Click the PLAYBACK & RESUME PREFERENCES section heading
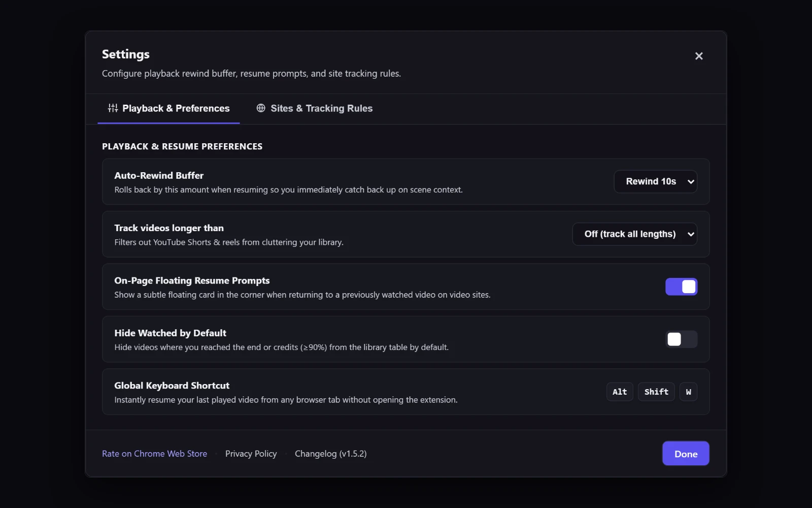Viewport: 812px width, 508px height. (182, 146)
